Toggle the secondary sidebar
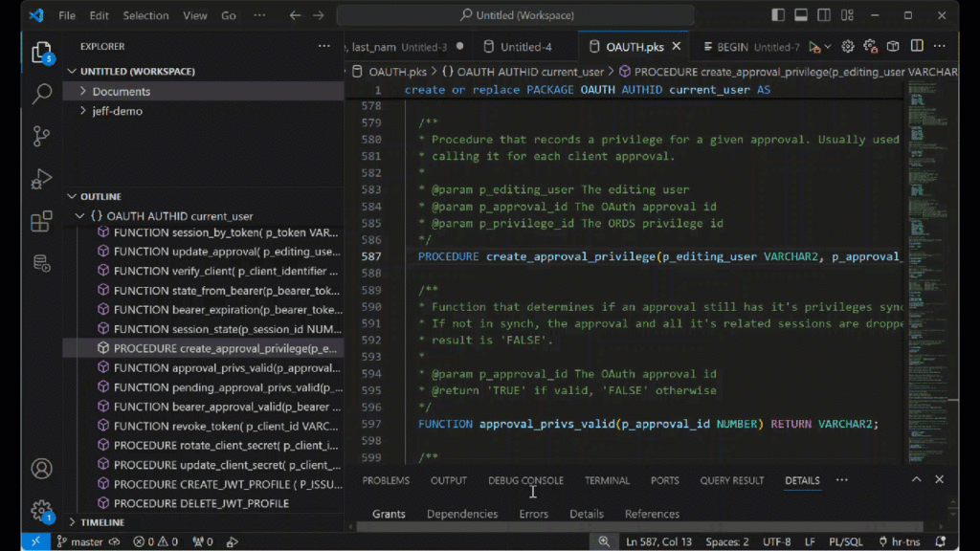The width and height of the screenshot is (980, 551). click(825, 14)
